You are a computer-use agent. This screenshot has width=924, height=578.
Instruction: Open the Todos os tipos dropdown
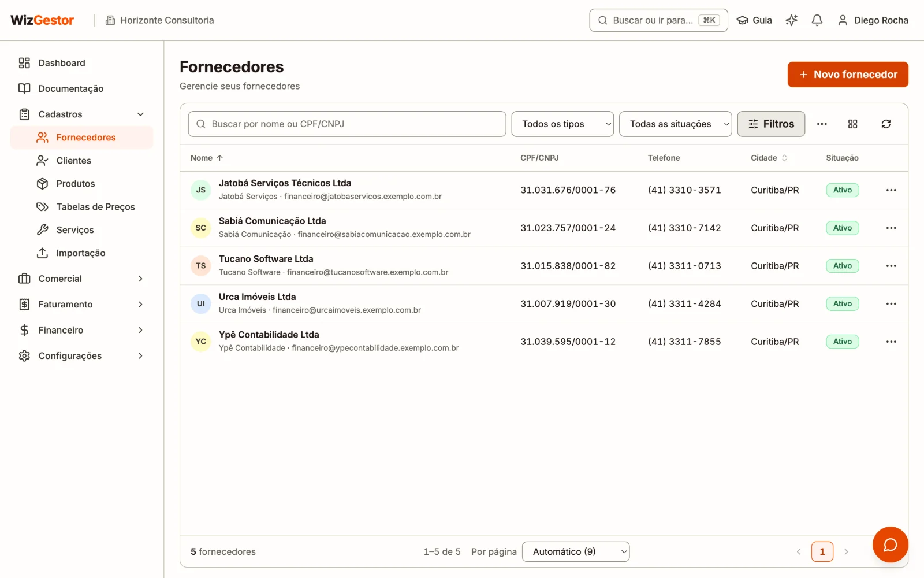562,124
